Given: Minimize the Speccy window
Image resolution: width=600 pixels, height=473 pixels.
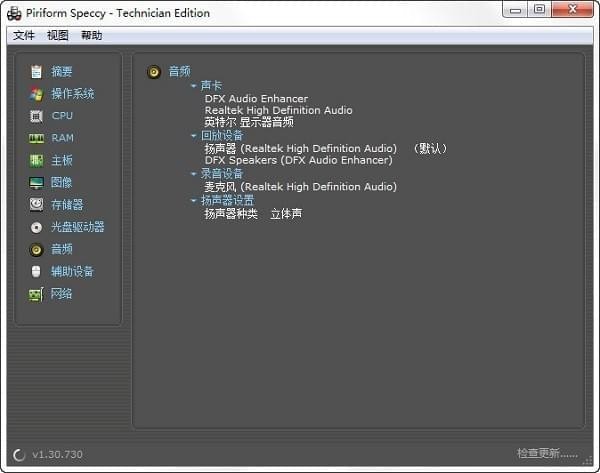Looking at the screenshot, I should [515, 10].
